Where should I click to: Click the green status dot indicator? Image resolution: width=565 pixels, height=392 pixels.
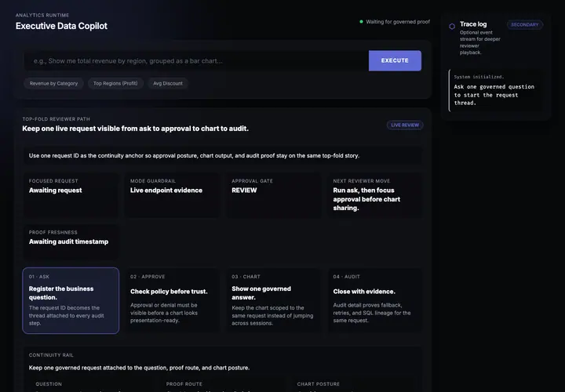361,22
